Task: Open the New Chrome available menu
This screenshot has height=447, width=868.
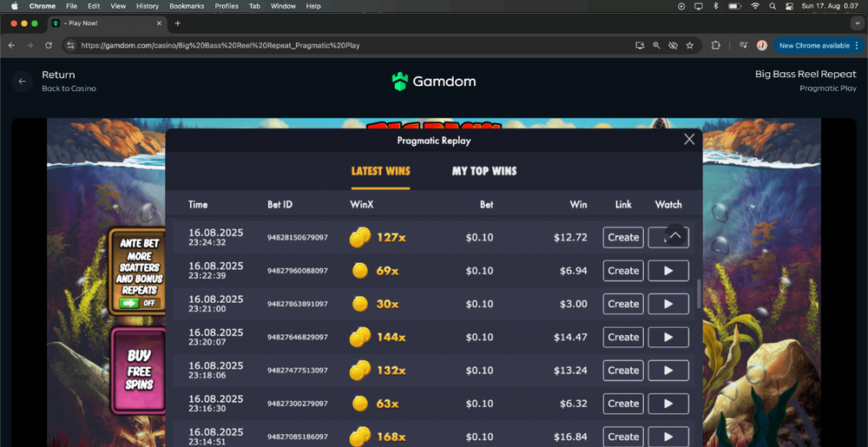Action: point(814,45)
